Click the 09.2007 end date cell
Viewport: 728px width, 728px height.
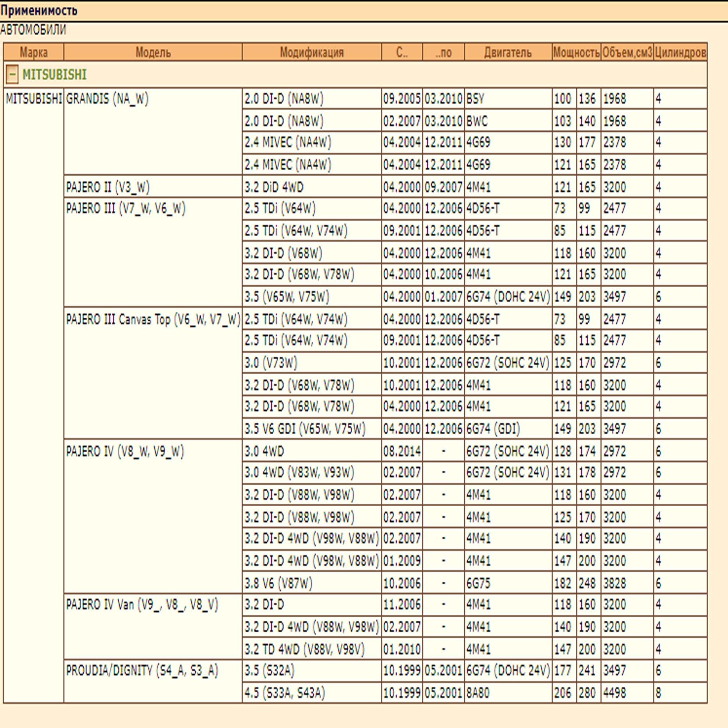tap(443, 186)
